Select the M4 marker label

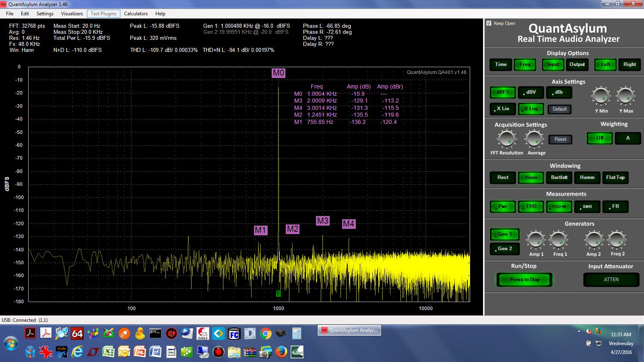click(x=349, y=224)
